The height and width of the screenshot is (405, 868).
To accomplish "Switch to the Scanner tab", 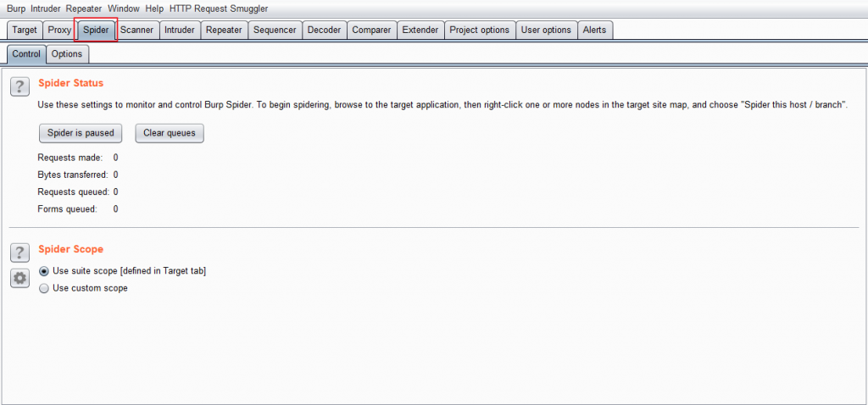I will tap(136, 30).
